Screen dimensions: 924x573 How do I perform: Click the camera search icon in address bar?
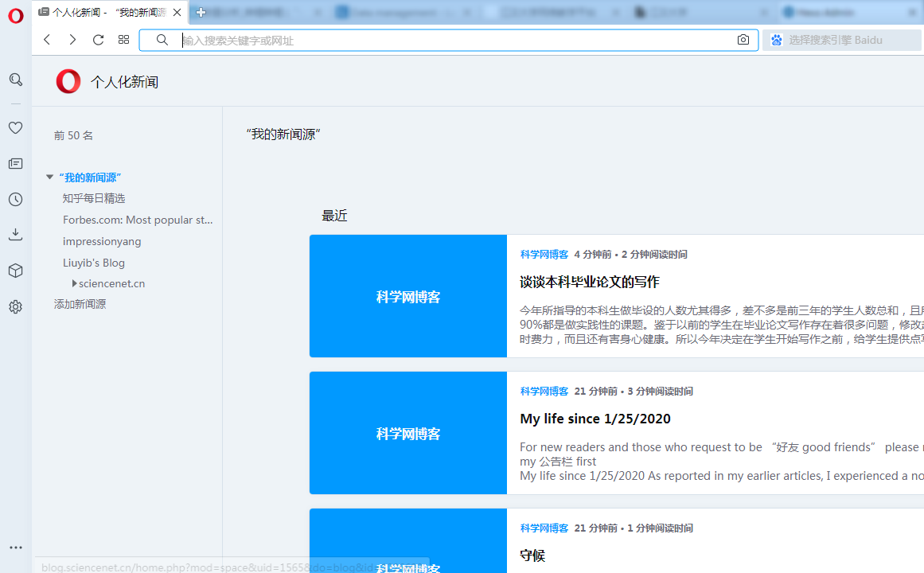pos(743,39)
